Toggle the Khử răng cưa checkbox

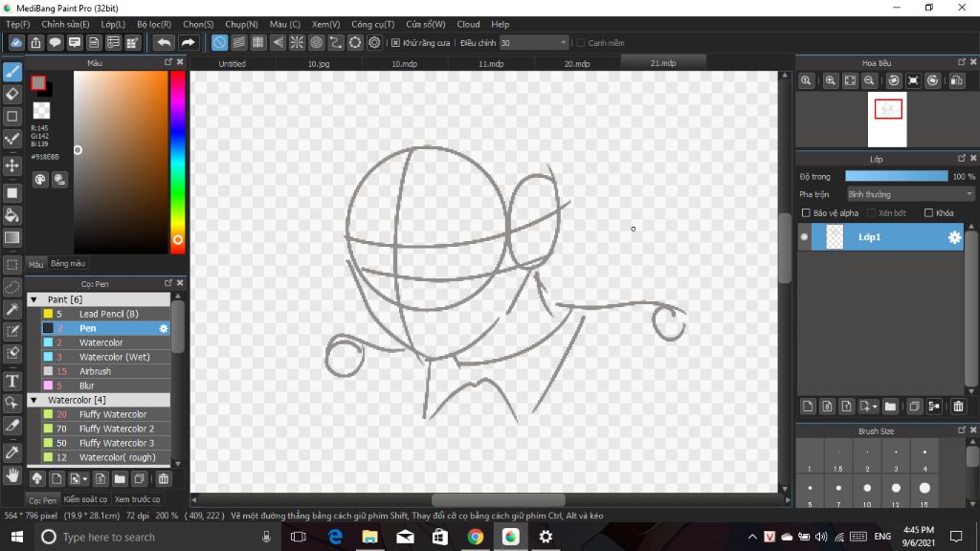[395, 43]
